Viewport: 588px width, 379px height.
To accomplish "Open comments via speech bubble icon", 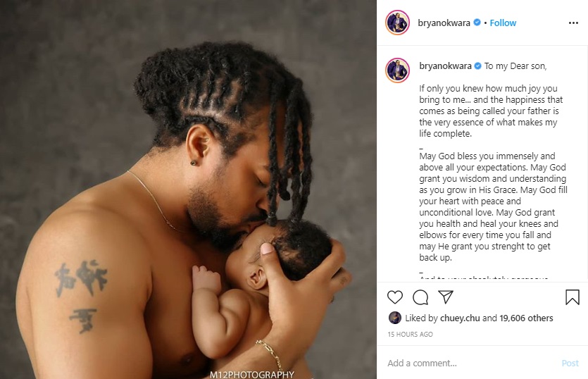I will point(420,297).
